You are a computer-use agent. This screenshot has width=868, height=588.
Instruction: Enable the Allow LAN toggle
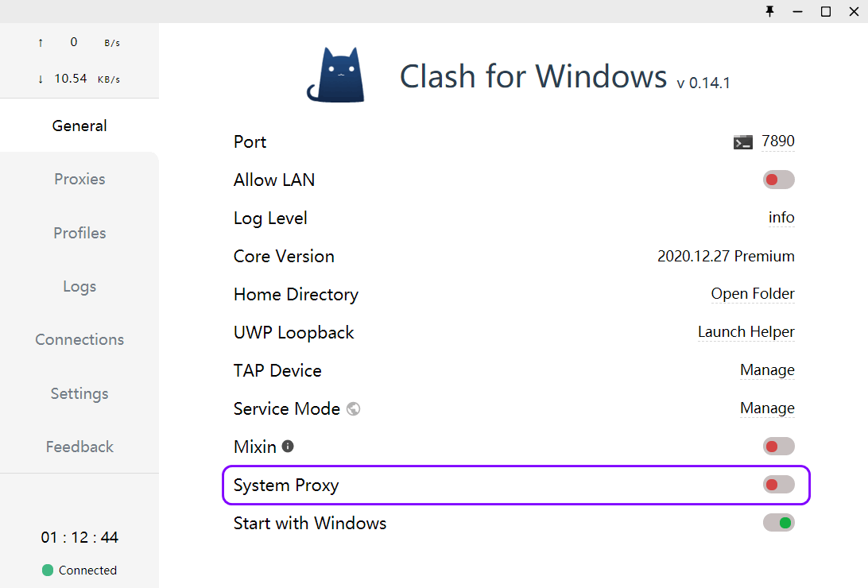pyautogui.click(x=778, y=180)
